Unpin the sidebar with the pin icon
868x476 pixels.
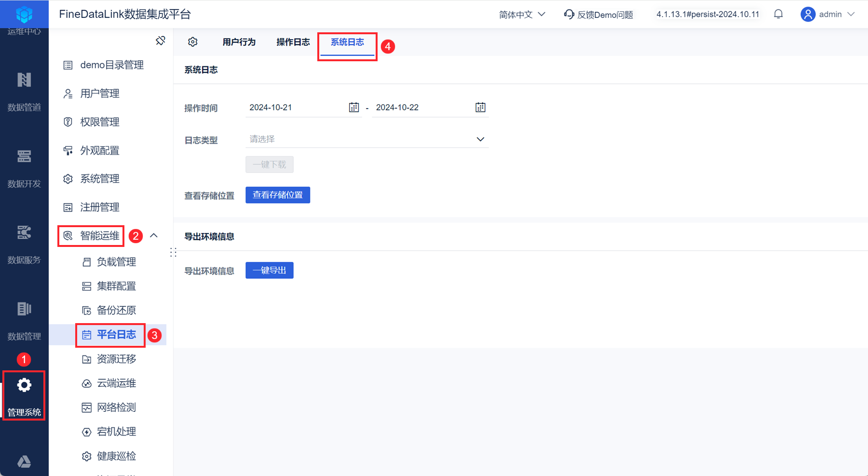pyautogui.click(x=161, y=41)
